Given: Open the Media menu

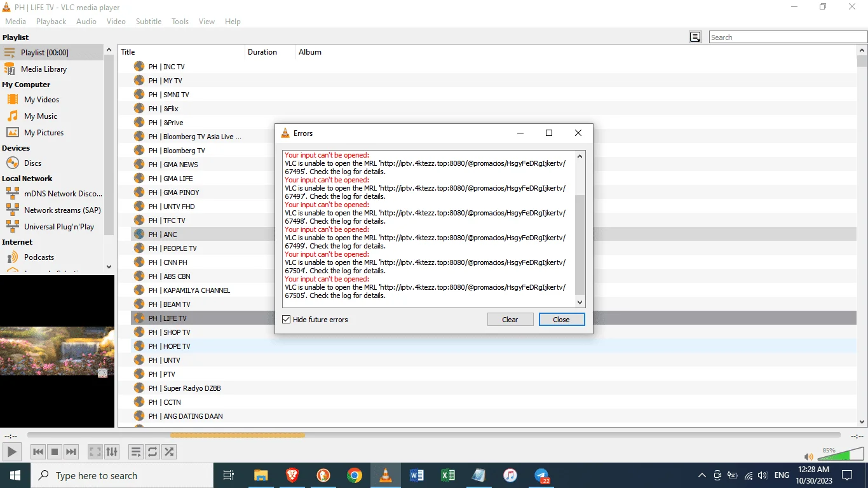Looking at the screenshot, I should [x=16, y=22].
